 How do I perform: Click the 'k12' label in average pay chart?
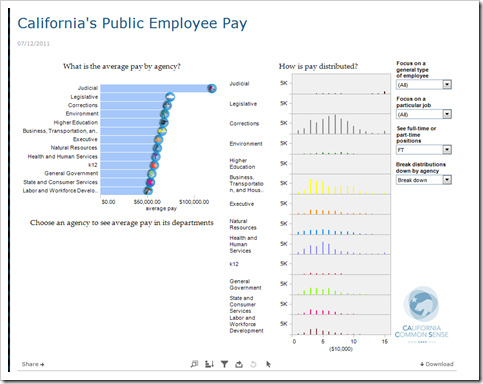click(x=93, y=165)
